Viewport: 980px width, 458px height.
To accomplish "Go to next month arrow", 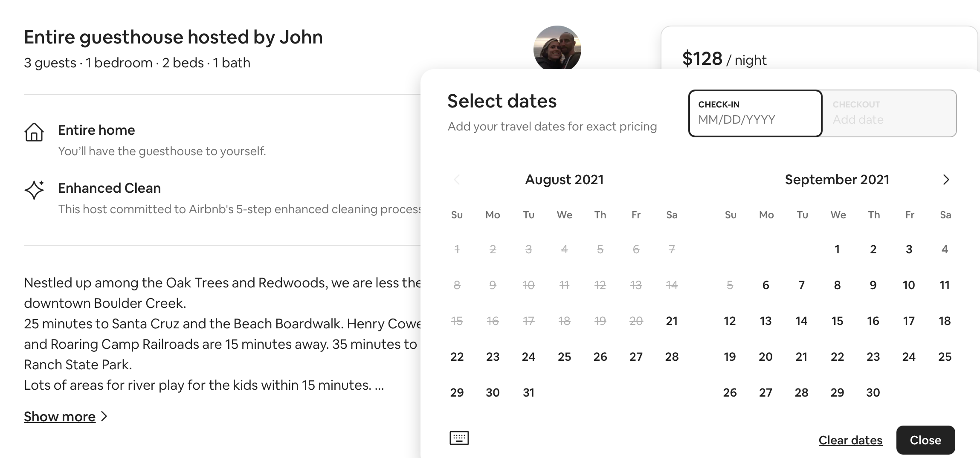I will coord(946,180).
